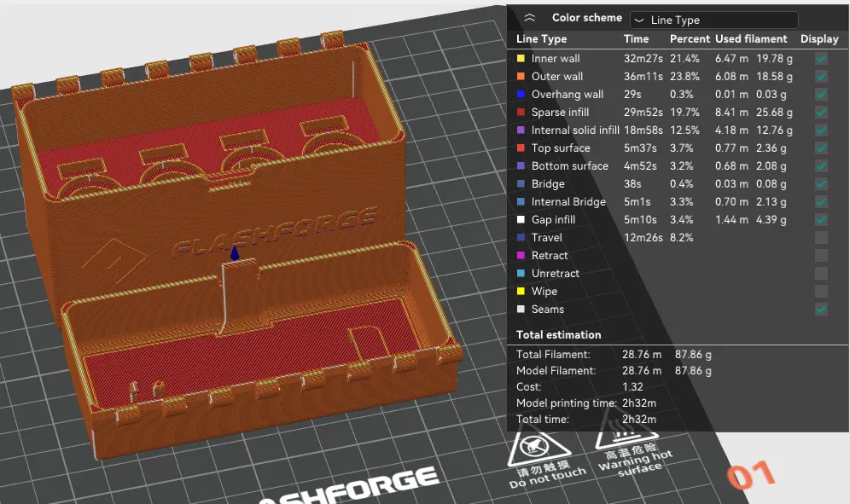Click the Used filament column header
This screenshot has width=850, height=504.
point(751,39)
